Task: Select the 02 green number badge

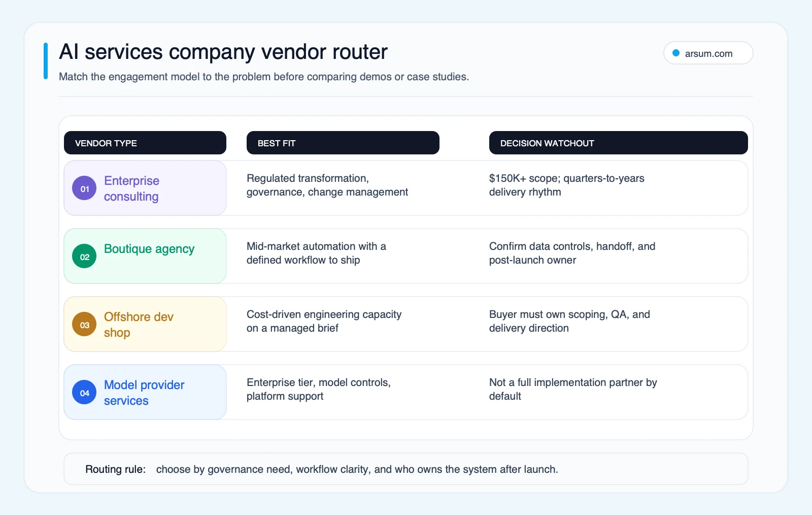Action: [84, 256]
